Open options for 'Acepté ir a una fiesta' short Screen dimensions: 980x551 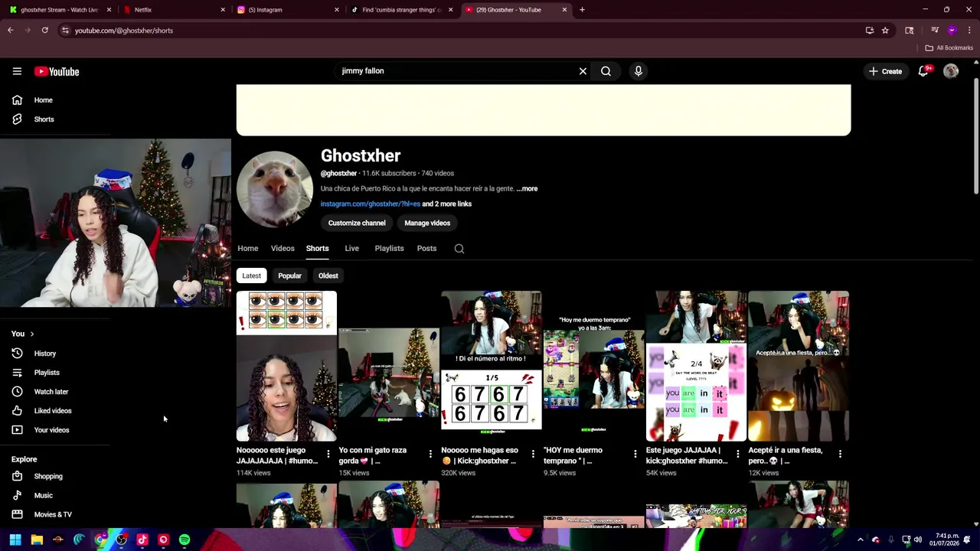tap(840, 455)
